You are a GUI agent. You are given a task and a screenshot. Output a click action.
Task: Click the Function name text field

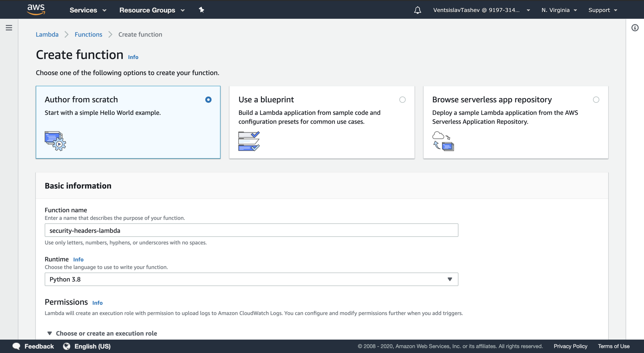coord(251,230)
